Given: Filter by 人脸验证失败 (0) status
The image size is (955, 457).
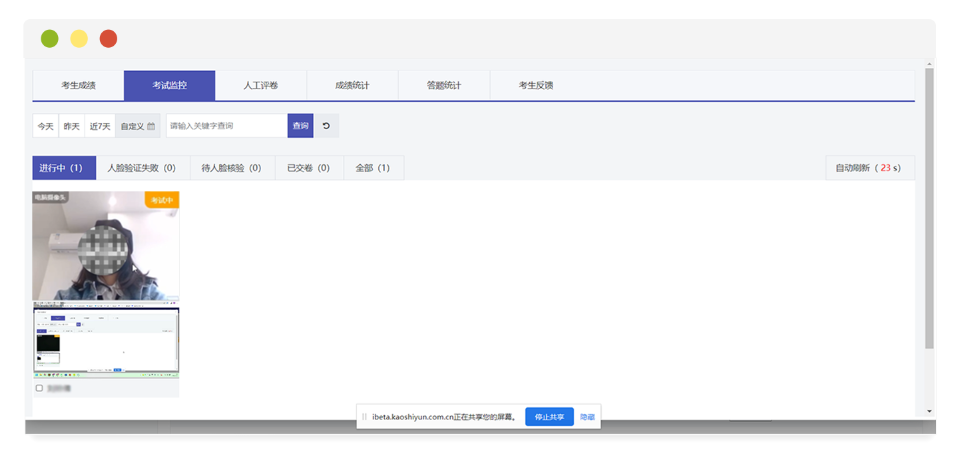Looking at the screenshot, I should pyautogui.click(x=141, y=168).
